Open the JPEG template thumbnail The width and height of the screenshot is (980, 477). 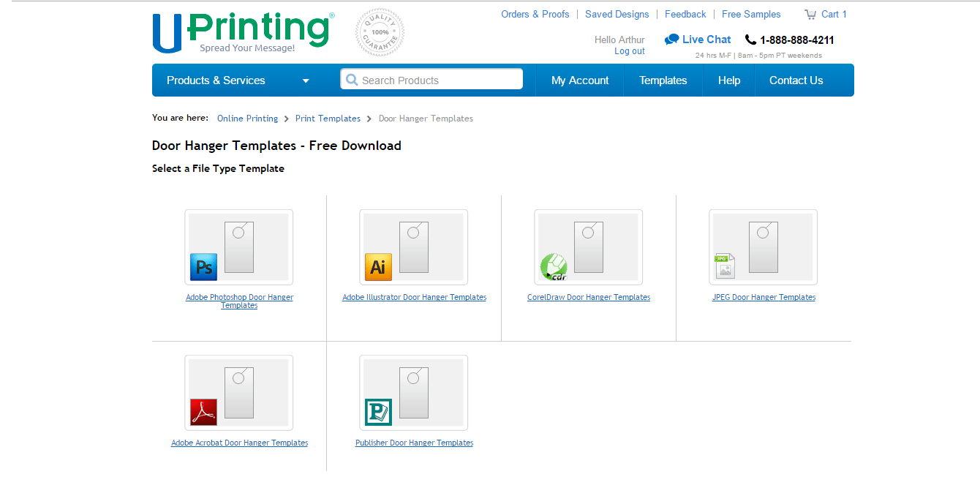[x=763, y=247]
